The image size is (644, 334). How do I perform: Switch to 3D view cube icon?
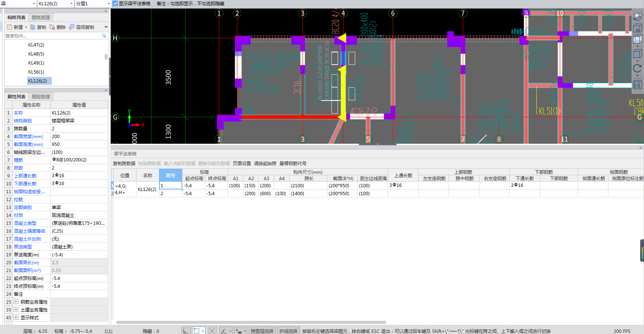(x=638, y=29)
